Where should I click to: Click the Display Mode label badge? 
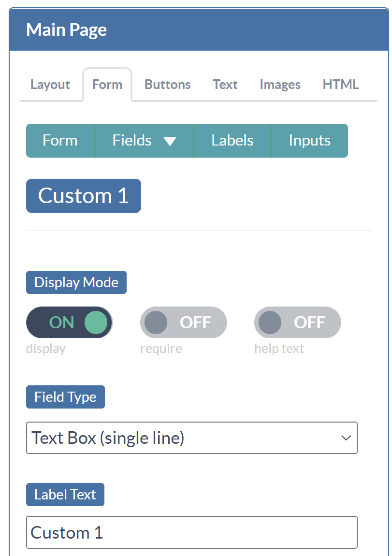[76, 282]
